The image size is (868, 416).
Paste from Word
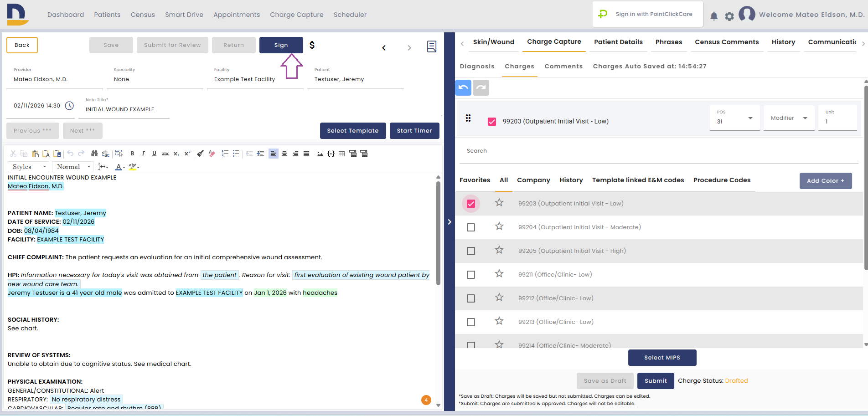click(57, 154)
